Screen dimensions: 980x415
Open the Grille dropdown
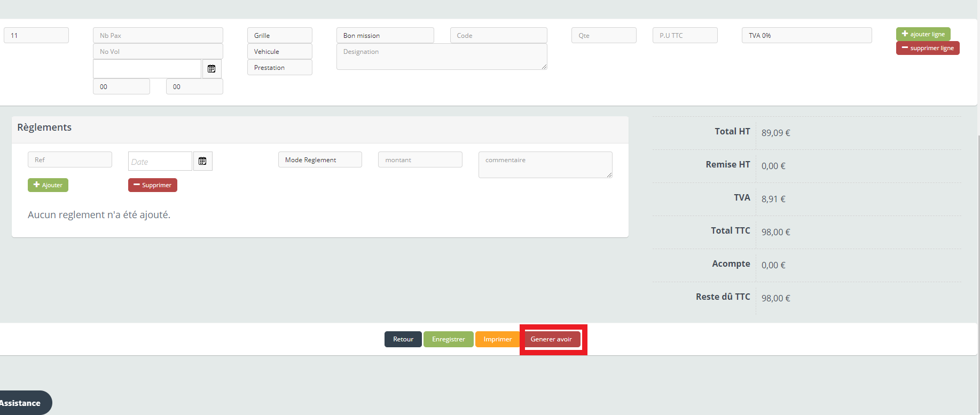click(279, 36)
